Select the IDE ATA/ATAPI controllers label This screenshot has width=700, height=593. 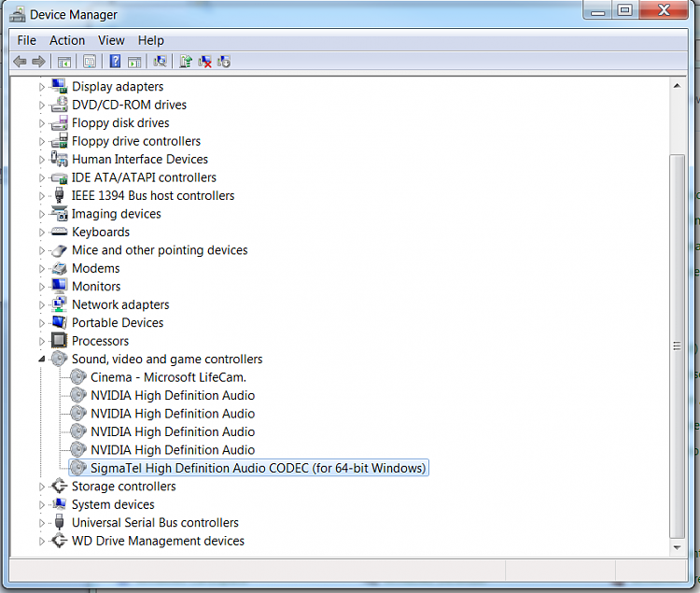pyautogui.click(x=144, y=177)
